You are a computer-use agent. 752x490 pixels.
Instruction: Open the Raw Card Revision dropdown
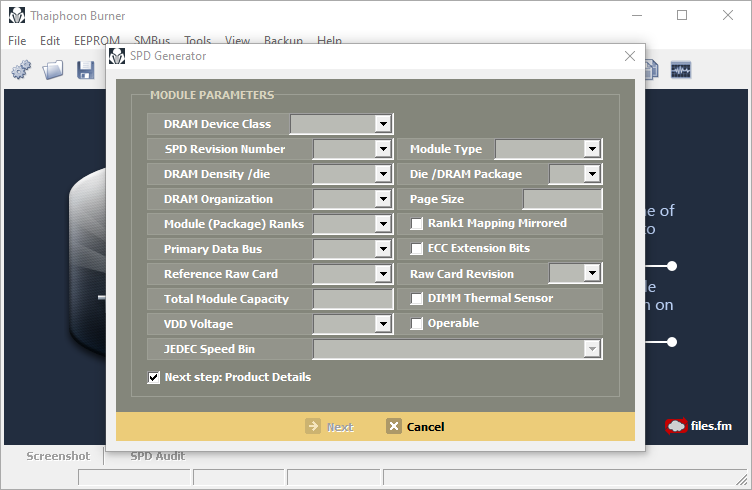592,273
